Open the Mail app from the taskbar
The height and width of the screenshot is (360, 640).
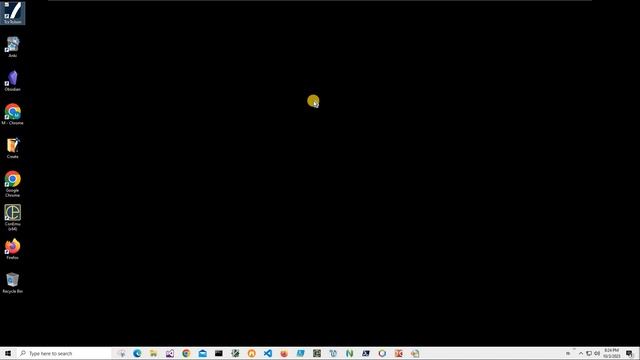[x=202, y=353]
